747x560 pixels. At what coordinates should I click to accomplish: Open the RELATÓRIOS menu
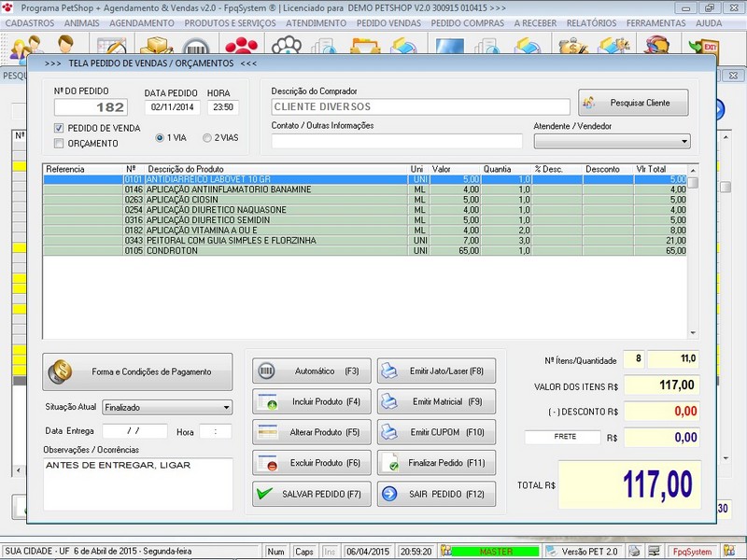[591, 22]
